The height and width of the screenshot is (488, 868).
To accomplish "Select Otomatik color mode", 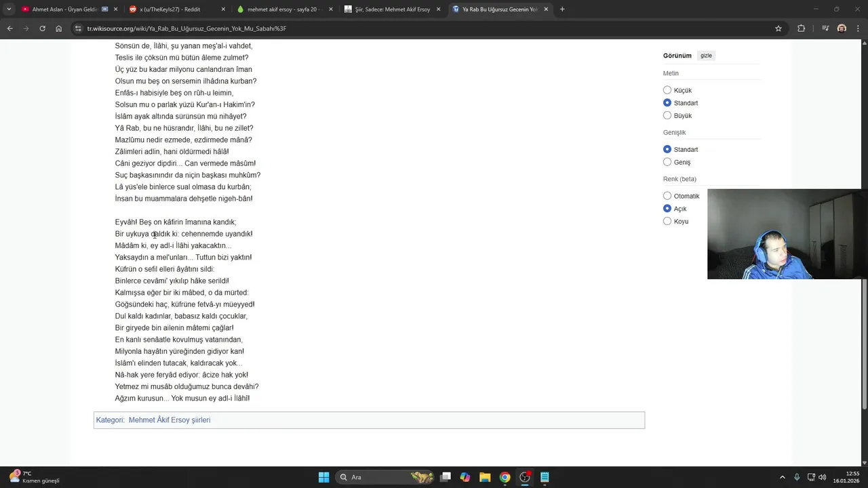I will pyautogui.click(x=667, y=196).
